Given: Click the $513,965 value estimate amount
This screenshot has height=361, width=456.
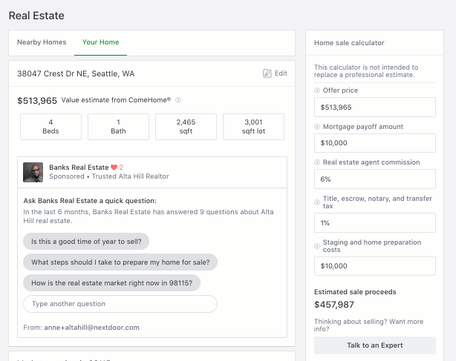Looking at the screenshot, I should point(37,101).
